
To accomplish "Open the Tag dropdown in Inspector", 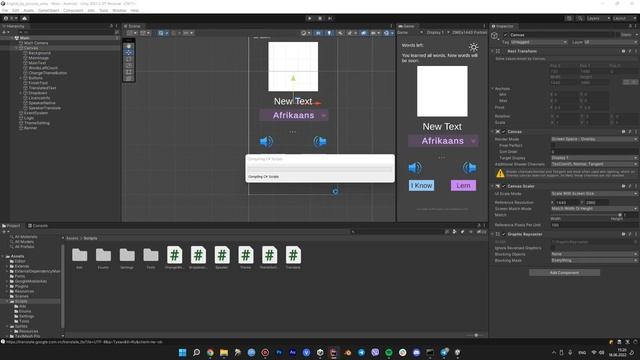I will (x=539, y=42).
